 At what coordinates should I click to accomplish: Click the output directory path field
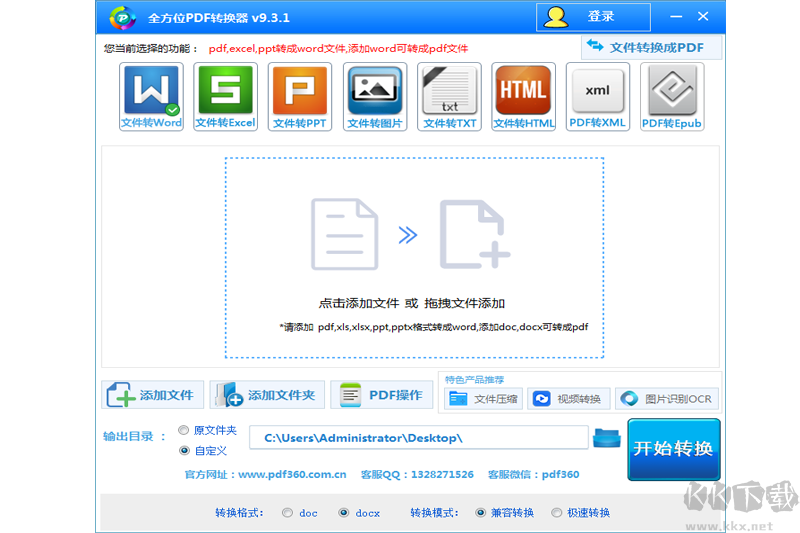(x=419, y=438)
